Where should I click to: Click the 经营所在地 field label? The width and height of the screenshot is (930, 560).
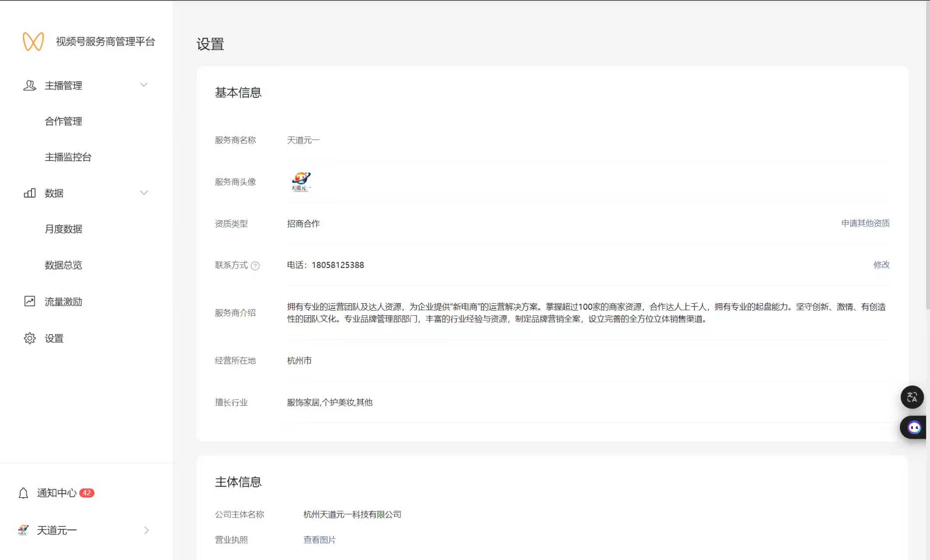click(x=235, y=360)
